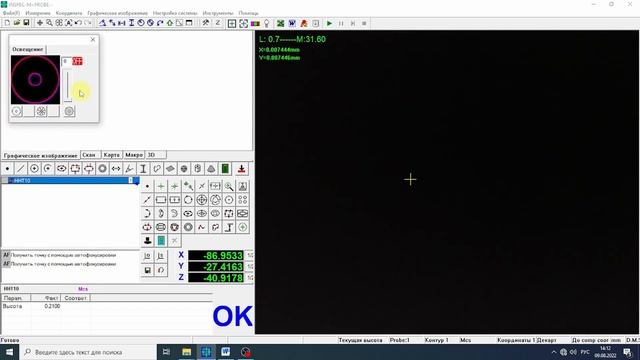This screenshot has width=640, height=360.
Task: Click the Open file toolbar icon
Action: pyautogui.click(x=17, y=23)
